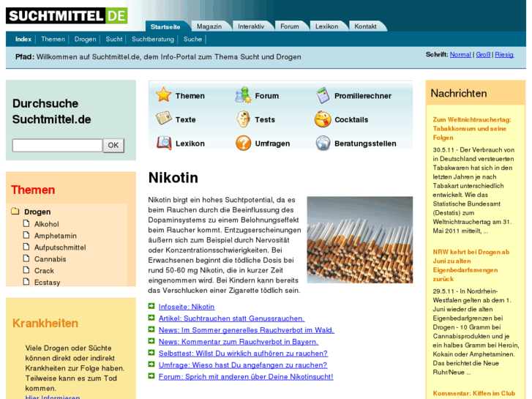Viewport: 532px width, 399px height.
Task: Open Selbsttest: aufhören zu rauchen link
Action: click(x=243, y=354)
